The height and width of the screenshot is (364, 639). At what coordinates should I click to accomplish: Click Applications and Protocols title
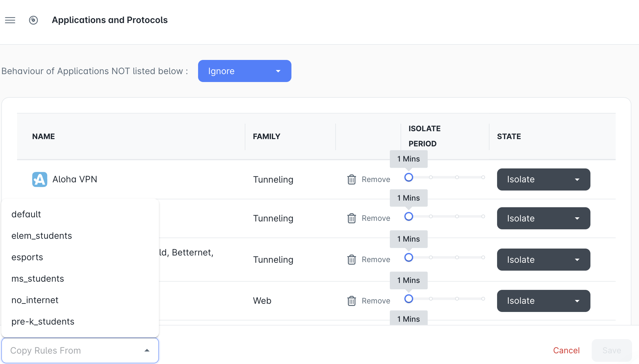110,20
